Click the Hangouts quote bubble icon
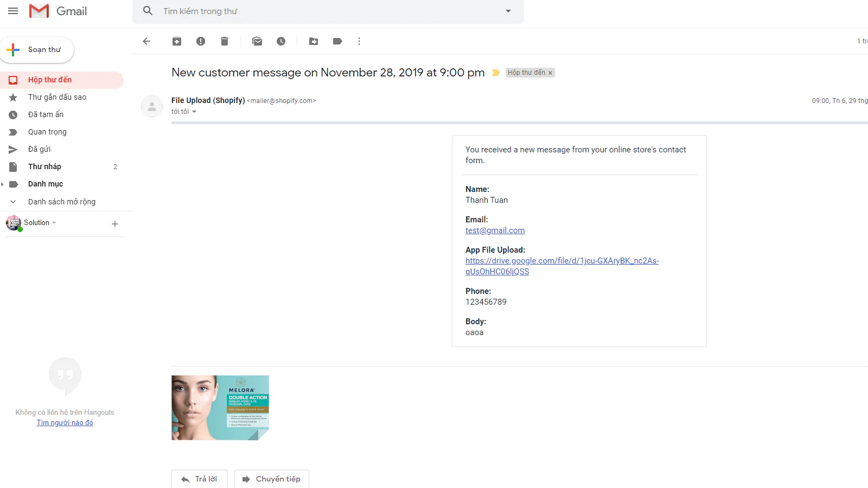This screenshot has height=488, width=868. (65, 375)
